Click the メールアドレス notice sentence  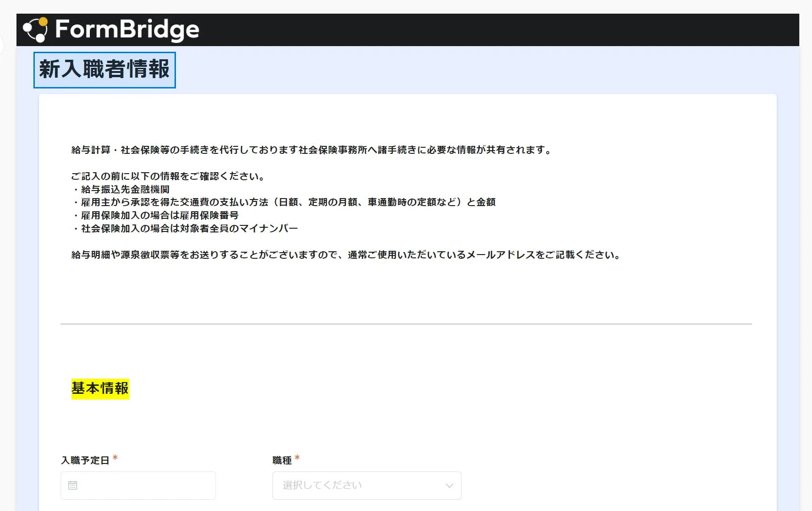[x=346, y=255]
